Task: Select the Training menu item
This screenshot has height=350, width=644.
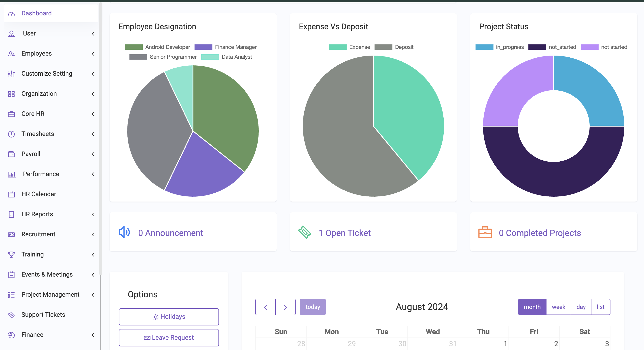Action: click(32, 254)
